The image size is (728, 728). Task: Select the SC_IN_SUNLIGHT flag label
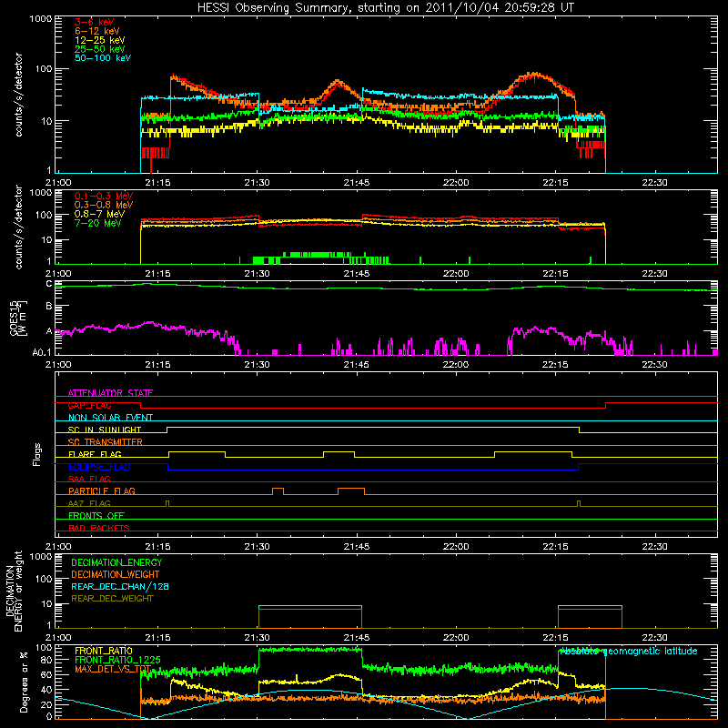[x=105, y=430]
